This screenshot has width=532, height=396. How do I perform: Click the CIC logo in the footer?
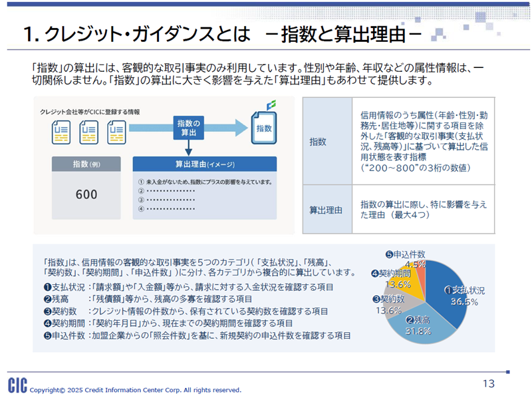[x=17, y=385]
